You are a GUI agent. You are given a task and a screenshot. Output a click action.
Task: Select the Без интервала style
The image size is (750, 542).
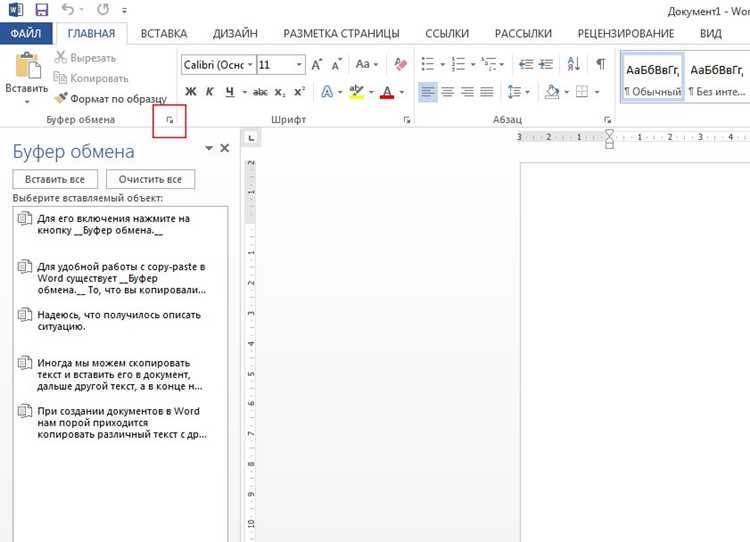(717, 77)
